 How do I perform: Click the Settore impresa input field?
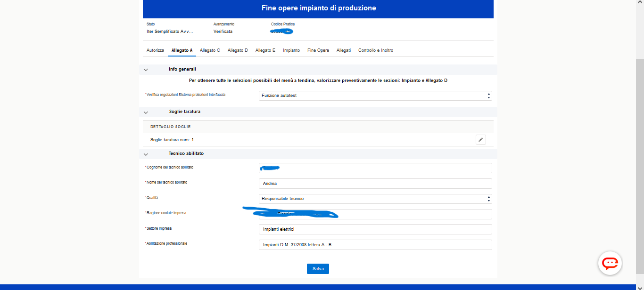375,229
